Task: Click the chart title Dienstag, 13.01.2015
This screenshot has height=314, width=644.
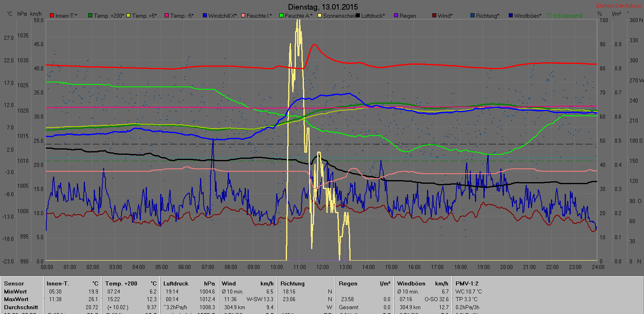Action: 323,7
